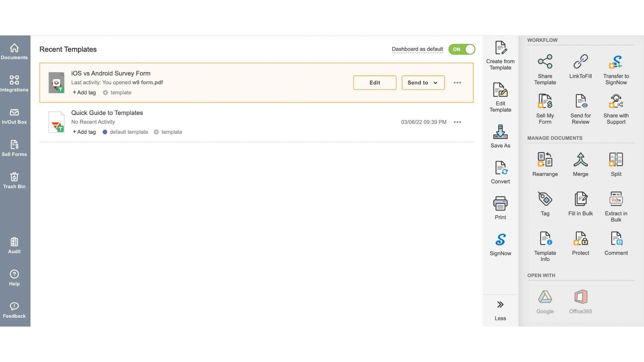Expand the Send to dropdown
This screenshot has width=644, height=362.
click(x=423, y=82)
